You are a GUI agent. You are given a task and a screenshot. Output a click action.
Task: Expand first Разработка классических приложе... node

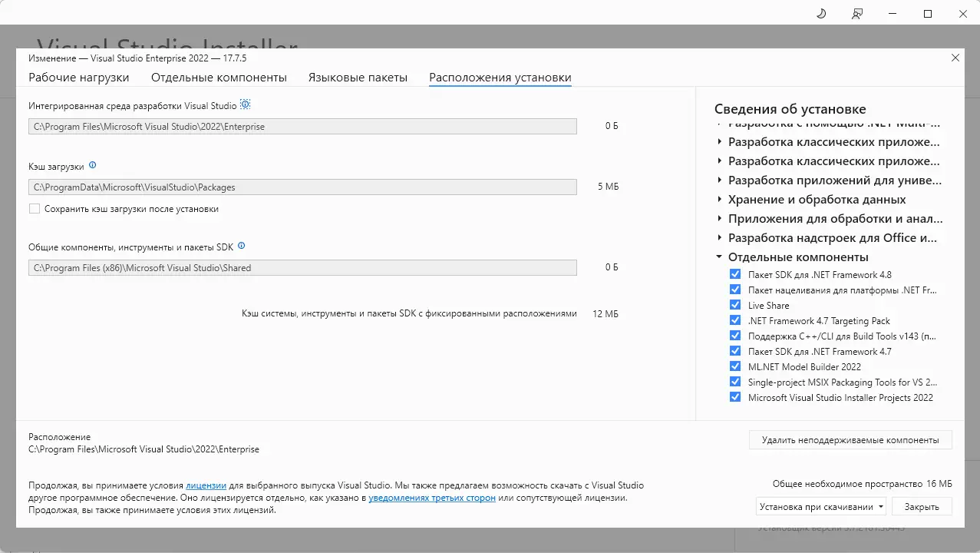point(719,142)
